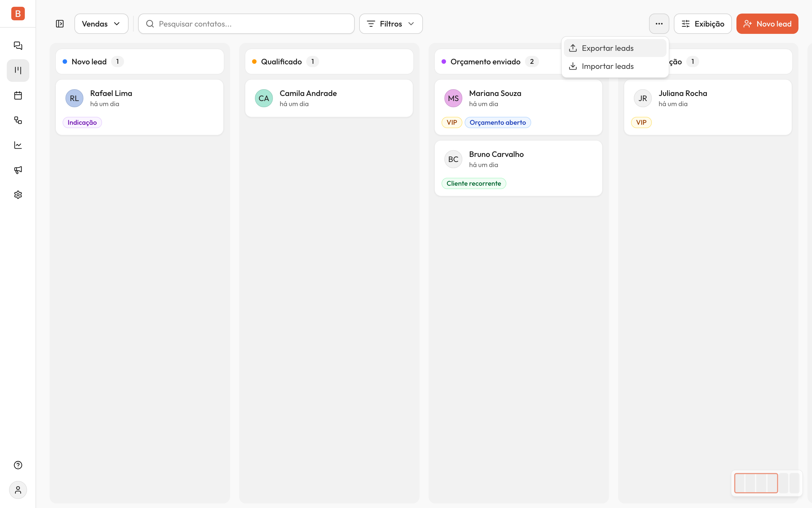The image size is (812, 508).
Task: Open the user profile avatar icon
Action: (18, 490)
